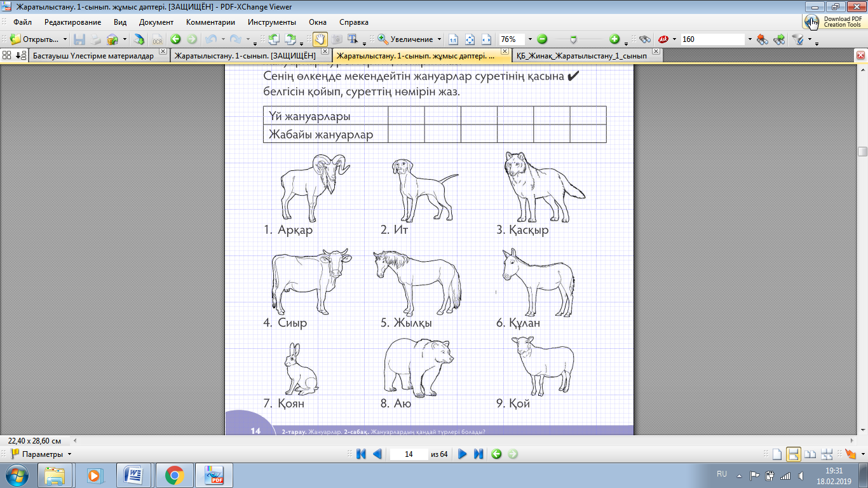Open Microsoft Word from the taskbar
The image size is (868, 488).
tap(135, 475)
